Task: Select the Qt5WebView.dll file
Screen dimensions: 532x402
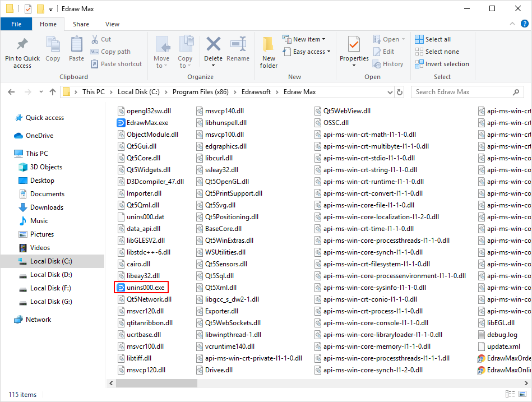Action: pos(343,111)
